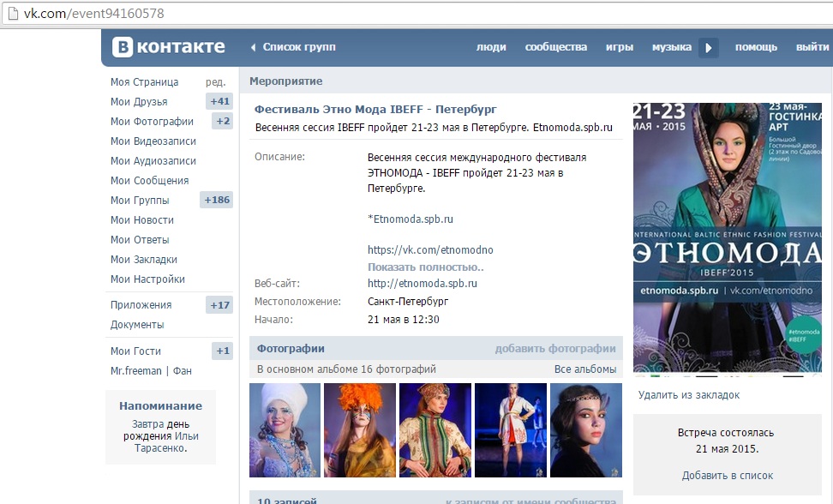Click the text 'Санкт-Петербург' in location
The image size is (833, 504).
coord(408,301)
